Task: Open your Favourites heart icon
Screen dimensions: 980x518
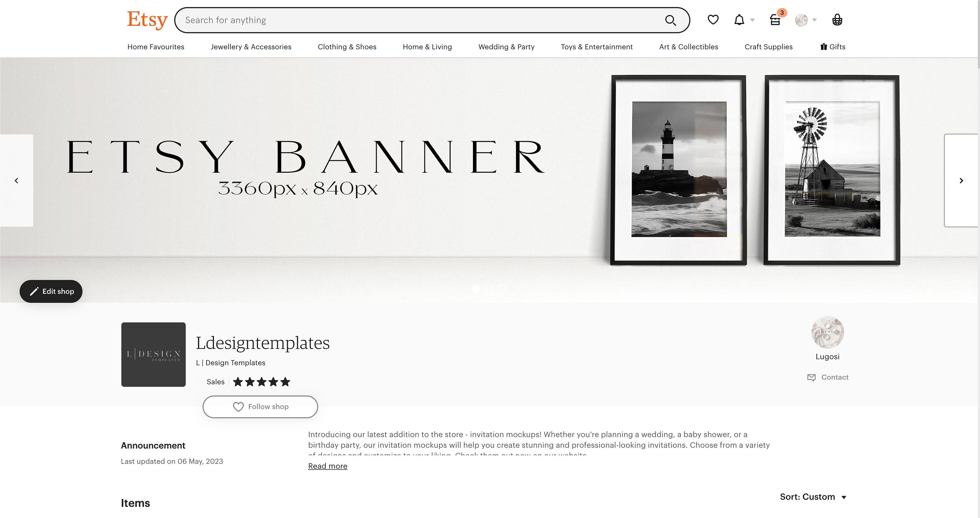Action: [x=713, y=20]
